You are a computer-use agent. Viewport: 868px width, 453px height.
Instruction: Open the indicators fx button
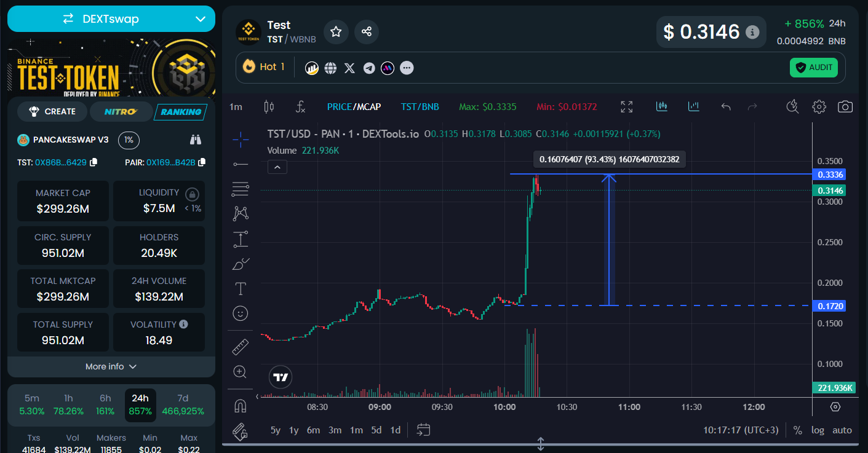tap(300, 107)
